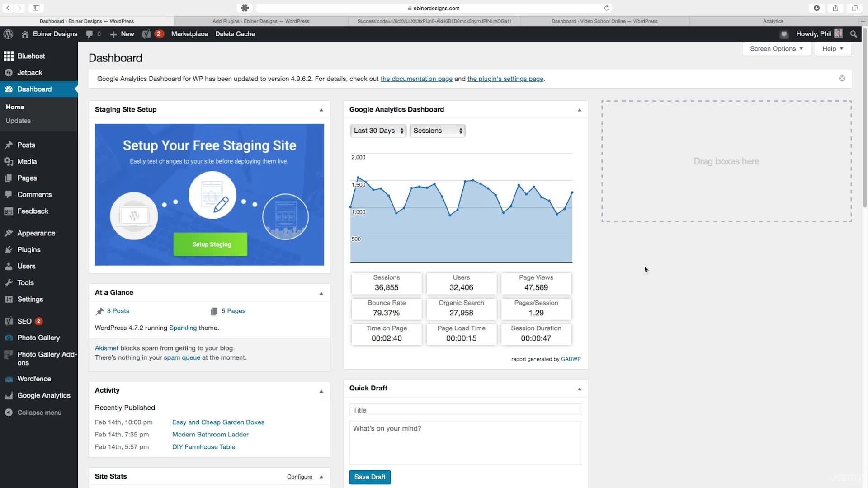
Task: Collapse Staging Site Setup panel
Action: click(321, 110)
